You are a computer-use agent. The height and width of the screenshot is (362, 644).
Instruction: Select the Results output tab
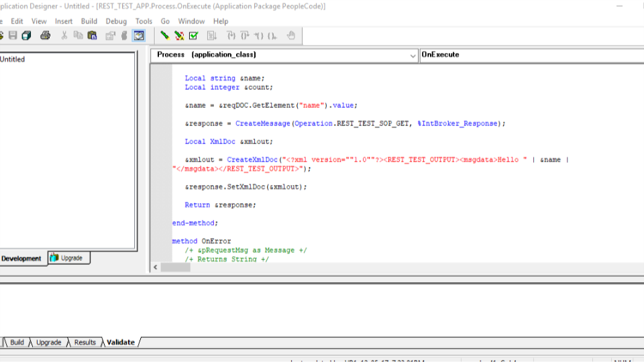point(85,343)
